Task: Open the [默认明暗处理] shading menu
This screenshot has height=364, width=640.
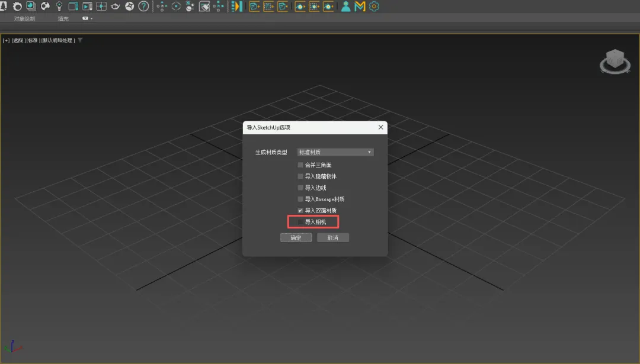Action: pos(57,40)
